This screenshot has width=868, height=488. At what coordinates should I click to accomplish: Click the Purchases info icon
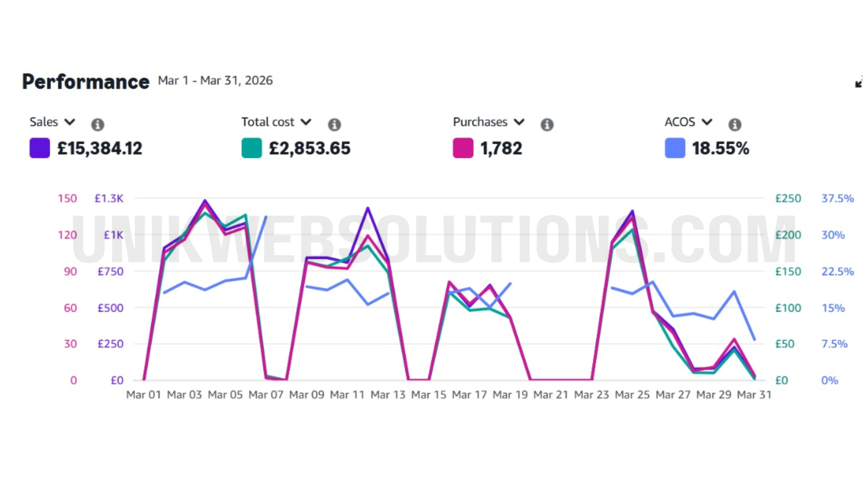point(547,125)
